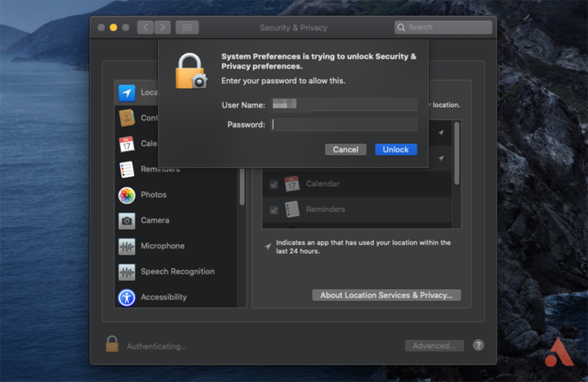Click Unlock to authenticate

click(x=395, y=149)
